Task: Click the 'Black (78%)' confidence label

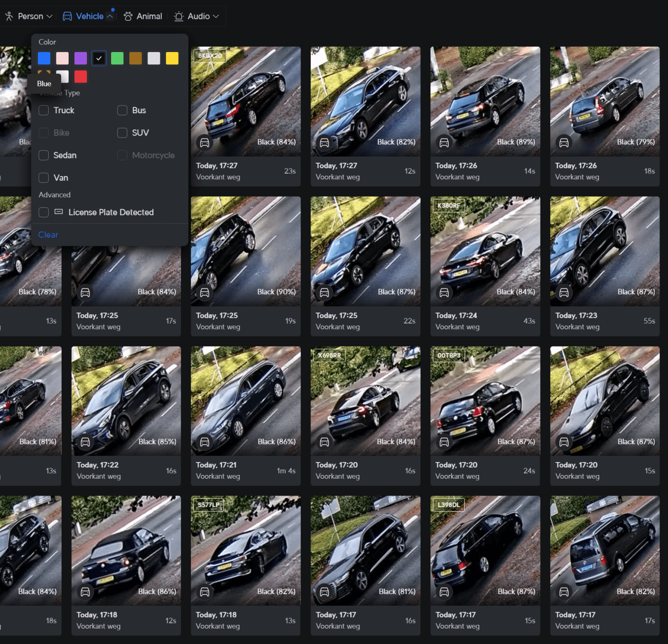Action: pyautogui.click(x=37, y=292)
